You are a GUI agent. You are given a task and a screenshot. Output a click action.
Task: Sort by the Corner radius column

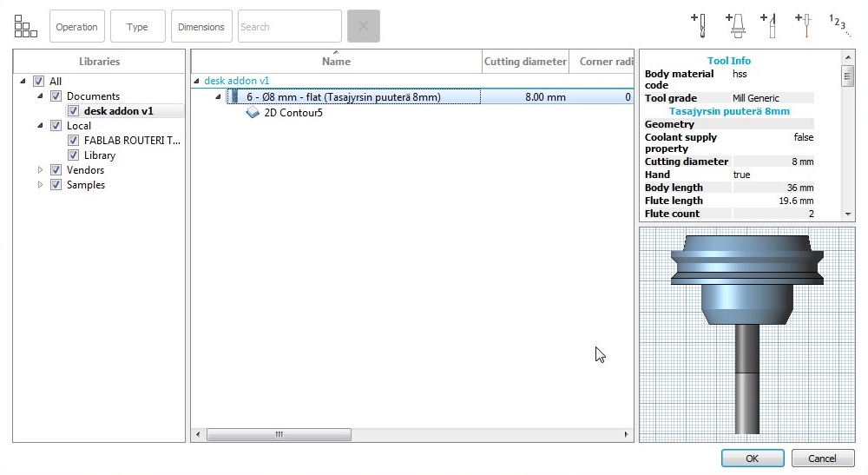(602, 62)
